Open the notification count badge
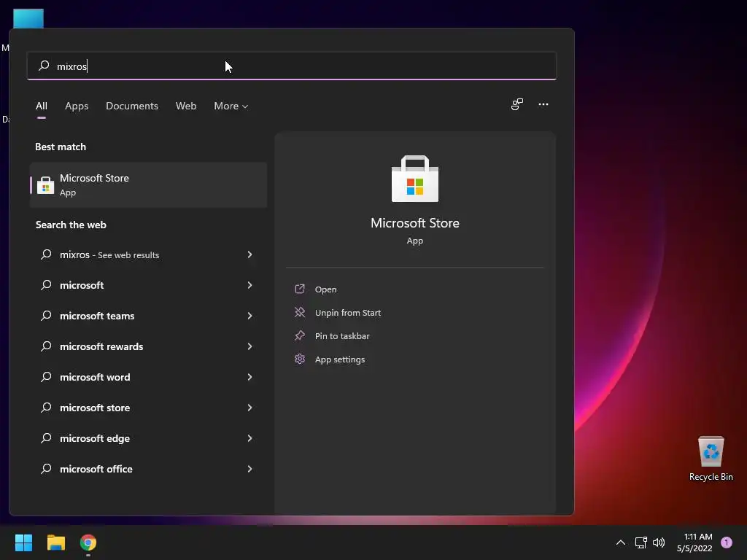This screenshot has height=560, width=747. click(726, 542)
